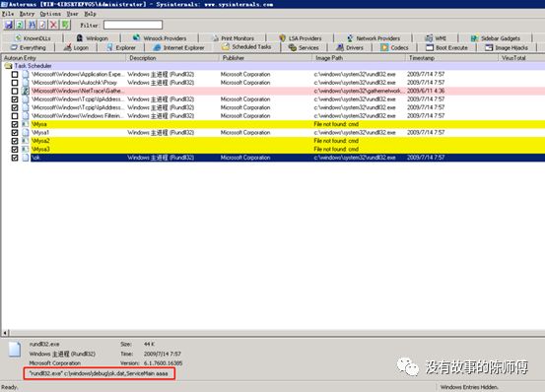Click the ok.dat ServiceMain command line text

pyautogui.click(x=99, y=373)
